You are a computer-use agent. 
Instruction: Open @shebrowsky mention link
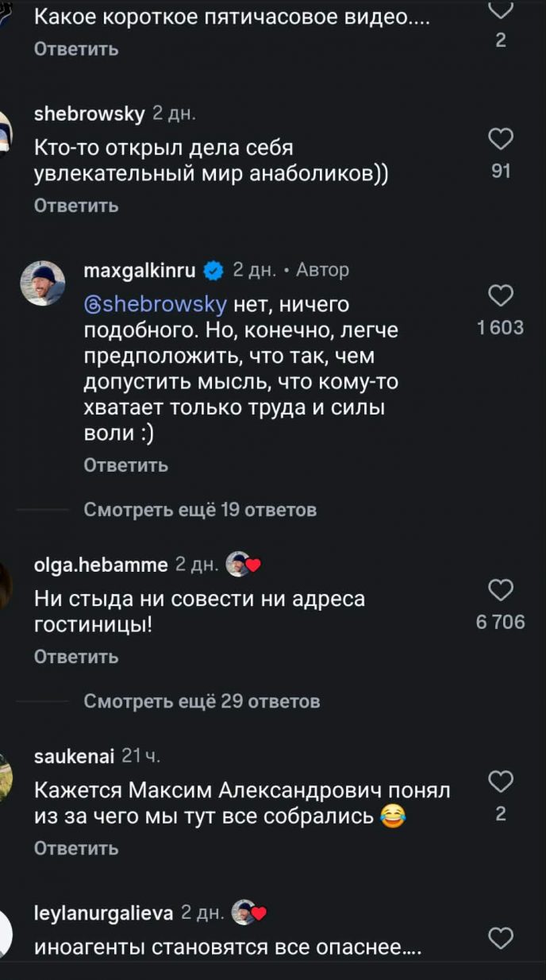pos(156,305)
